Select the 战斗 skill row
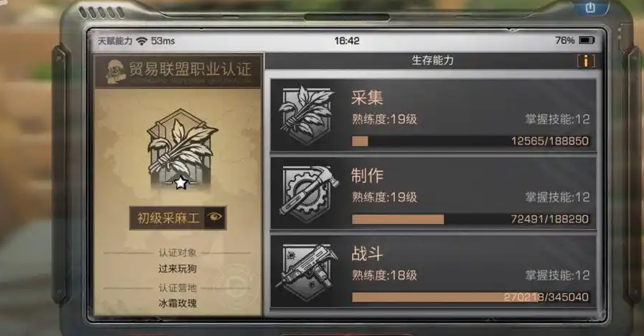The width and height of the screenshot is (644, 336). [433, 272]
